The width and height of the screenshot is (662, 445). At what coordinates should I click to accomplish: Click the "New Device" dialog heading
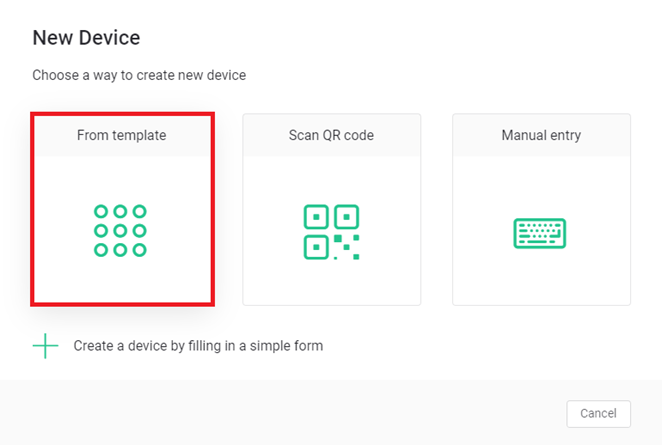(86, 38)
